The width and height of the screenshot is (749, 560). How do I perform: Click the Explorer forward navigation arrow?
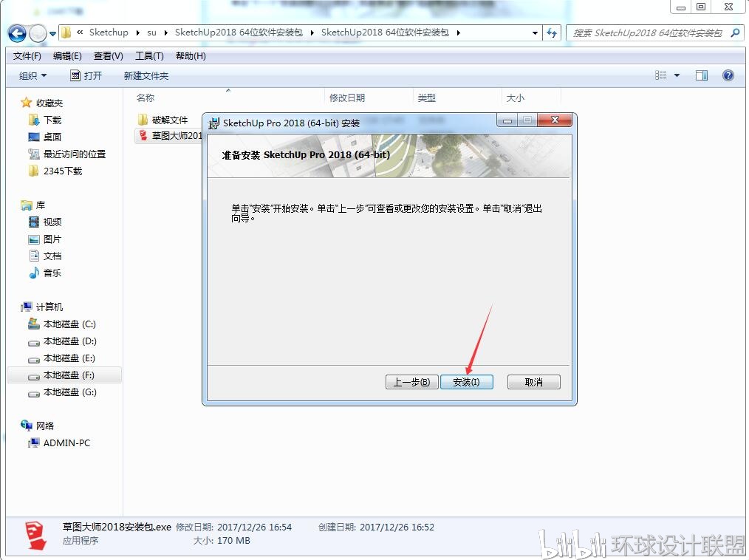coord(38,33)
